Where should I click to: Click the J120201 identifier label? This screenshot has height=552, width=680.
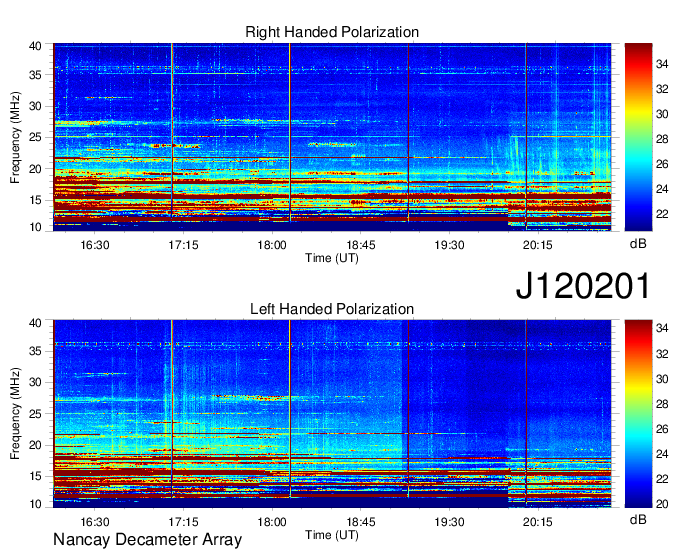pyautogui.click(x=583, y=285)
